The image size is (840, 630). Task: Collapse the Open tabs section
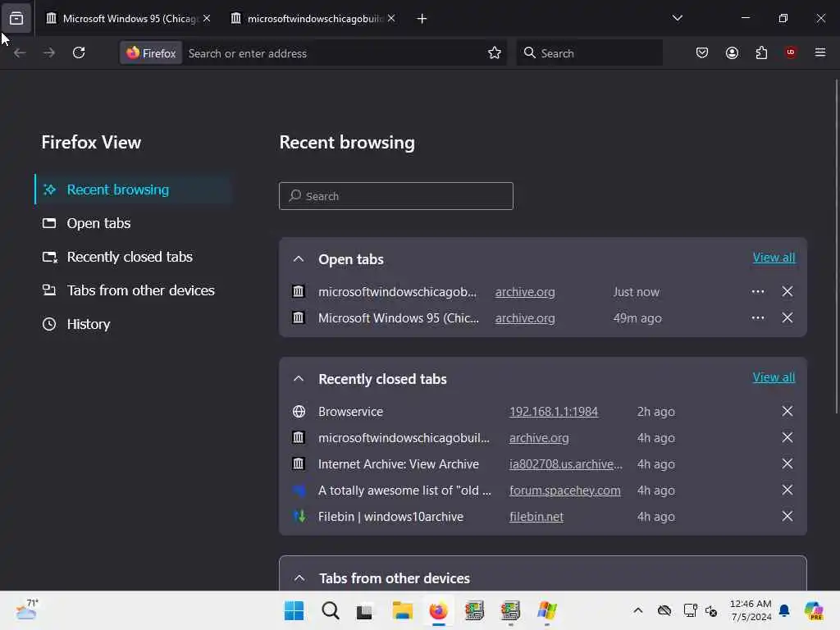coord(299,259)
